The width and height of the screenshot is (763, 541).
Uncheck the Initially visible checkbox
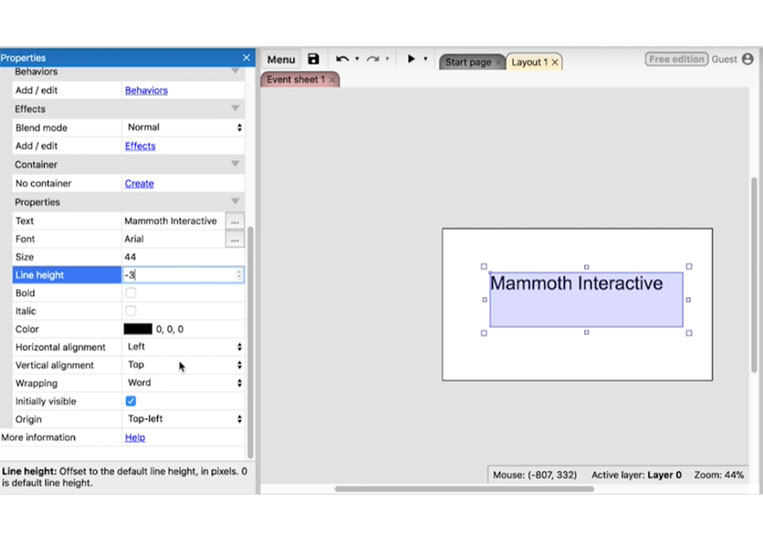[x=130, y=401]
